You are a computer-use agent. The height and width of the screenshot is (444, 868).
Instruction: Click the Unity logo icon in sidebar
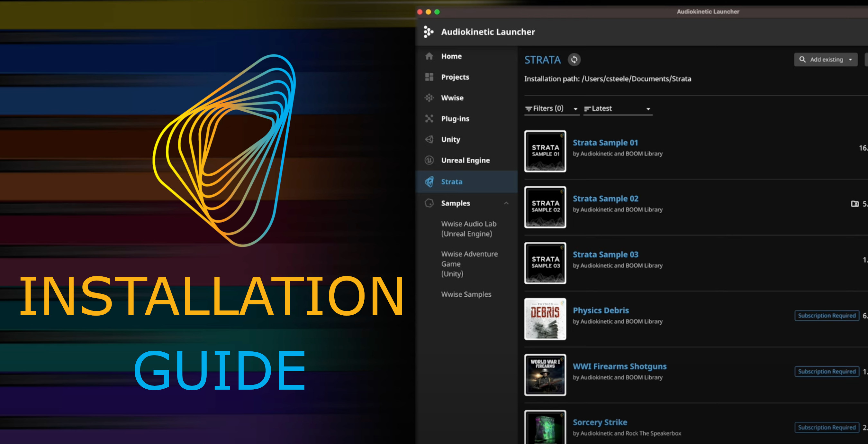(429, 139)
